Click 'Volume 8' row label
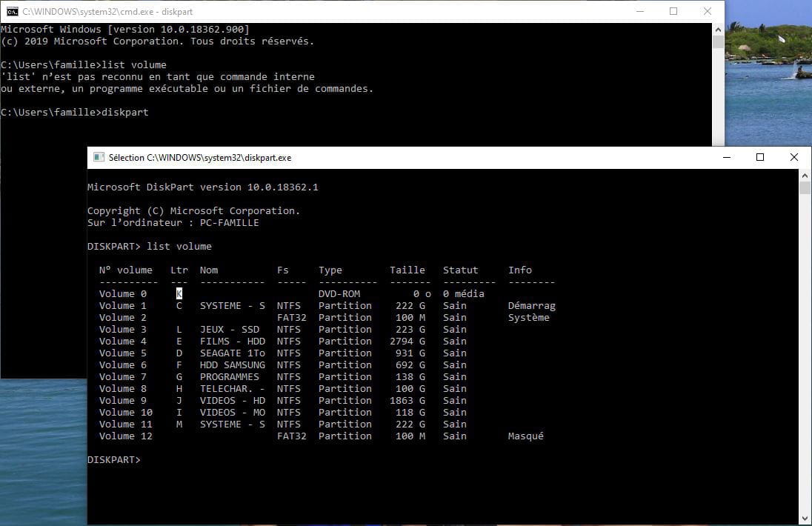This screenshot has width=812, height=526. coord(123,389)
